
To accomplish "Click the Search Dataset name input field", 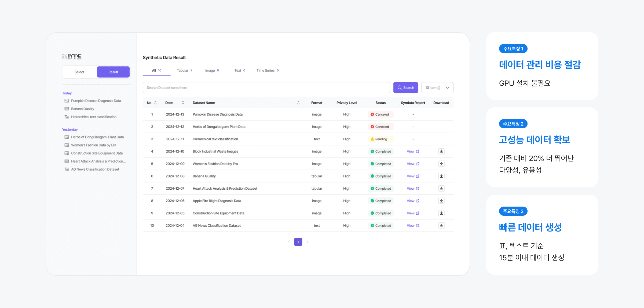I will point(266,88).
